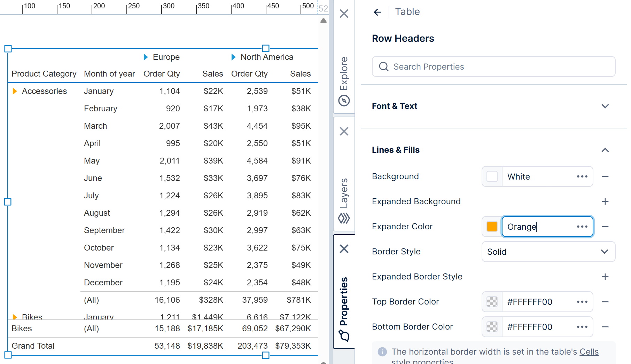Image resolution: width=631 pixels, height=364 pixels.
Task: Click the Search Properties field
Action: (493, 66)
